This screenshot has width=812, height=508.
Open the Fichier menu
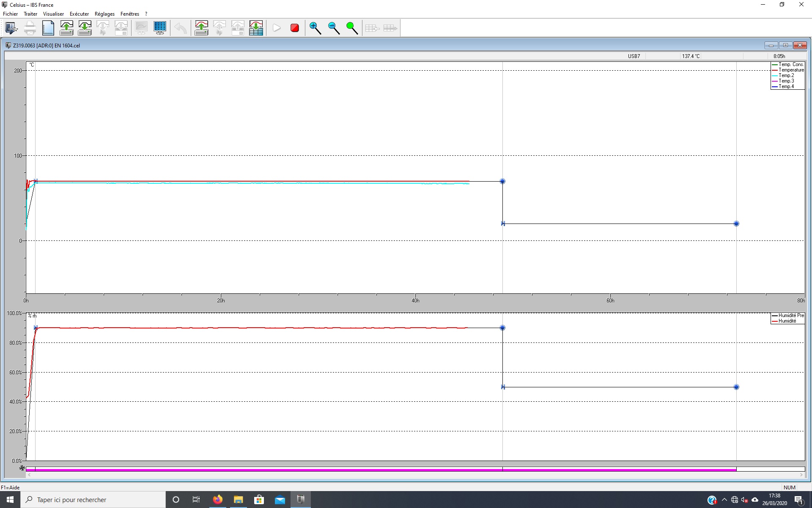pos(10,14)
